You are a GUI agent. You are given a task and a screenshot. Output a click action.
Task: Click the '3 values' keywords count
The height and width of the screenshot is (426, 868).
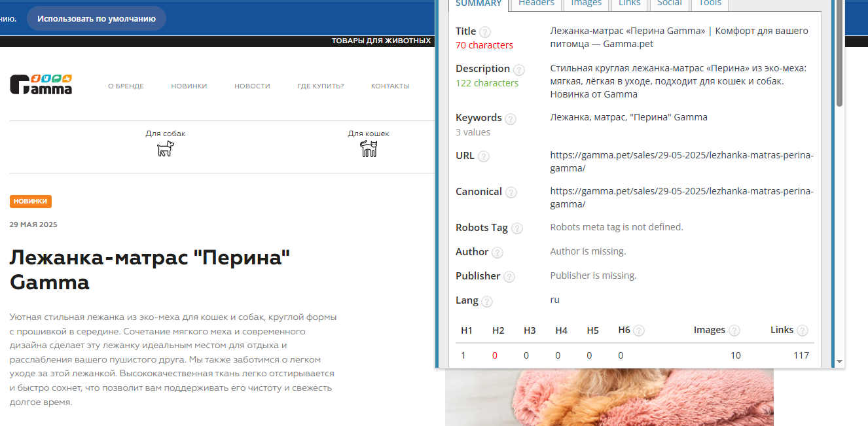click(x=473, y=132)
